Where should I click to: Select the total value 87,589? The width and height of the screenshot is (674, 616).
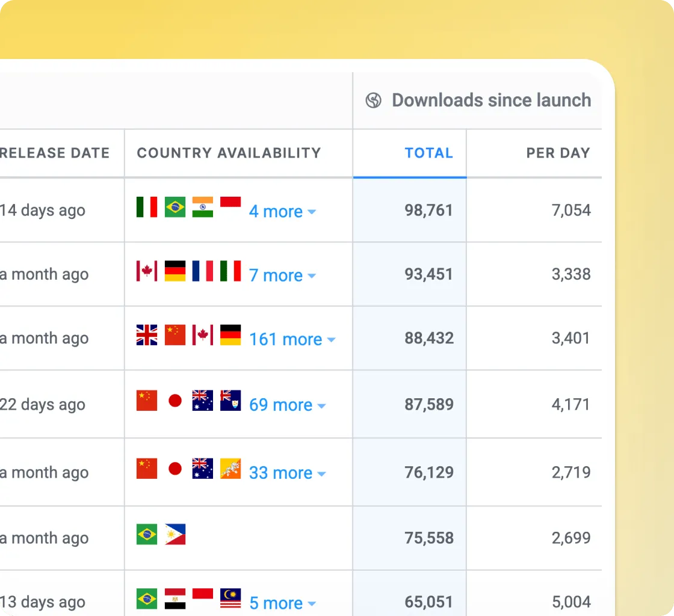coord(428,405)
